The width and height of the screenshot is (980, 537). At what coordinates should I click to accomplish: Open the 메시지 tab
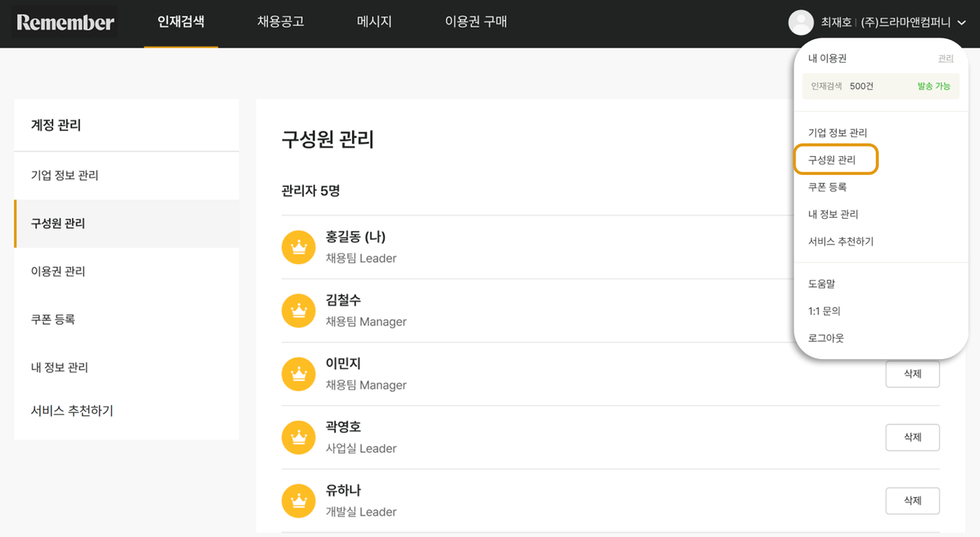[374, 22]
